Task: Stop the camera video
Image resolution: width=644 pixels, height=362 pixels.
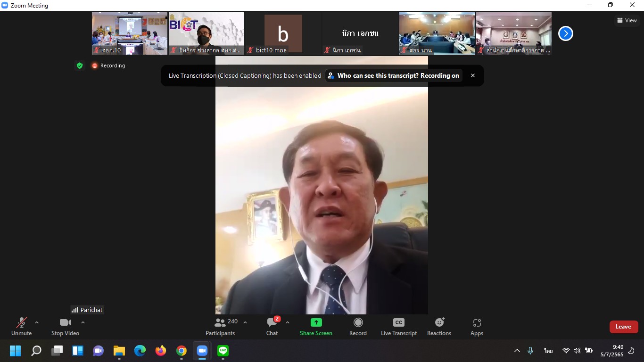Action: (x=65, y=327)
